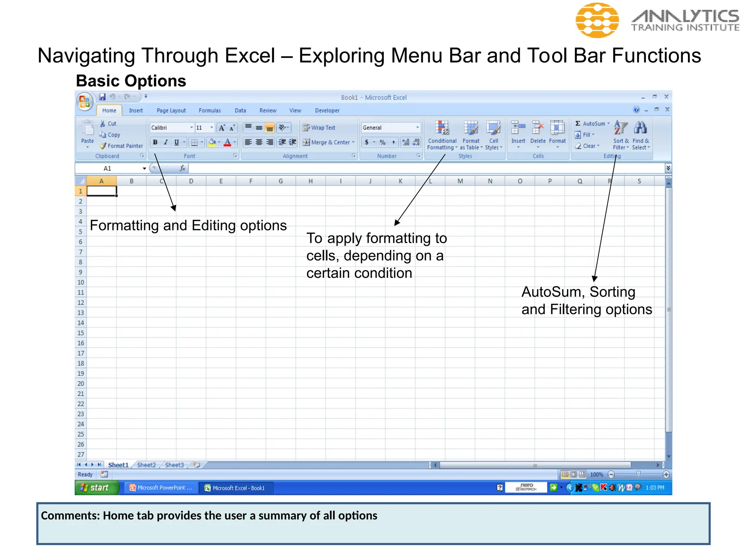The width and height of the screenshot is (747, 560).
Task: Select column D header
Action: pos(191,181)
